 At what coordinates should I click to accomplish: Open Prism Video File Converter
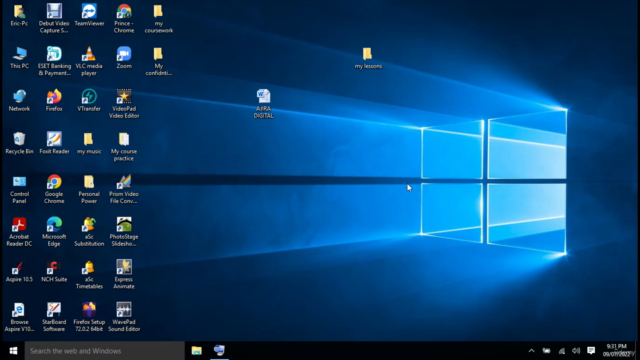(124, 189)
